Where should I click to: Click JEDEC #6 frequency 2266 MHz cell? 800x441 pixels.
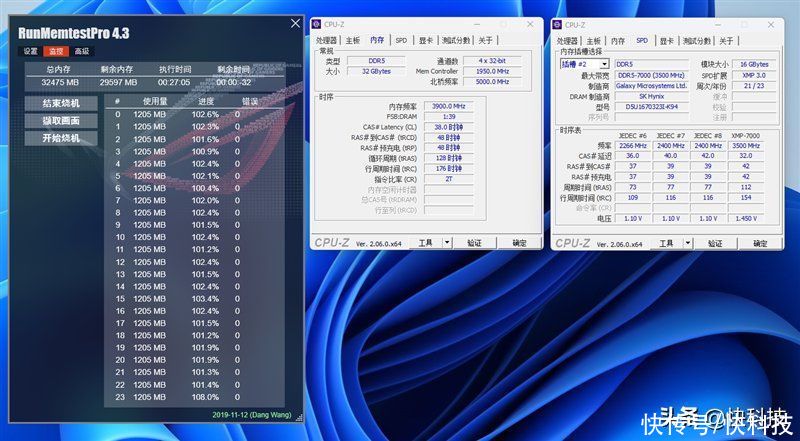pos(633,145)
